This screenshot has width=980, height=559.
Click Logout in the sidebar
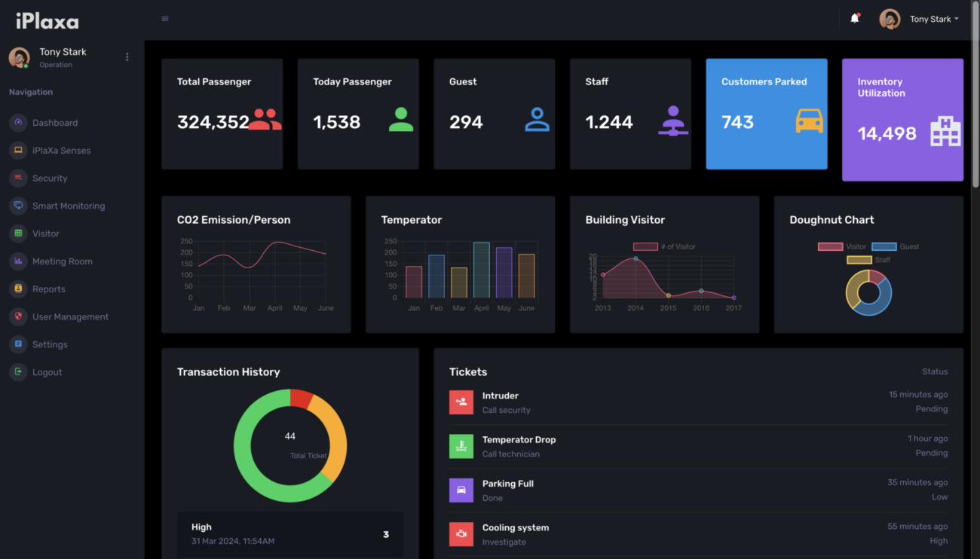47,372
